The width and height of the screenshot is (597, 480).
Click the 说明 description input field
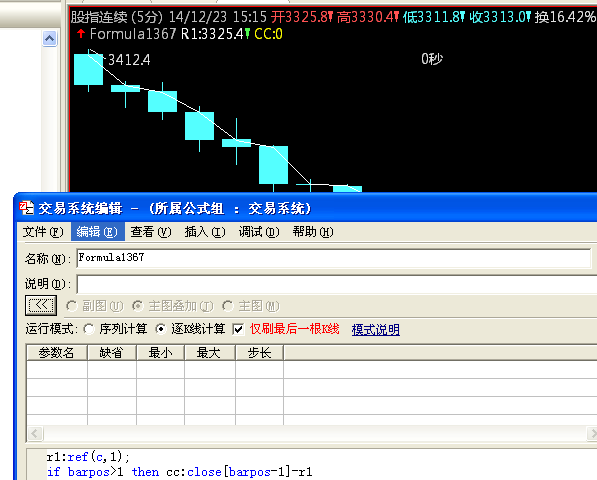337,284
